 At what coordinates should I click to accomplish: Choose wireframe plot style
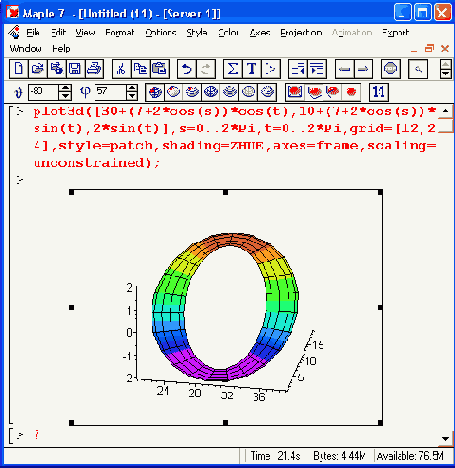point(248,92)
